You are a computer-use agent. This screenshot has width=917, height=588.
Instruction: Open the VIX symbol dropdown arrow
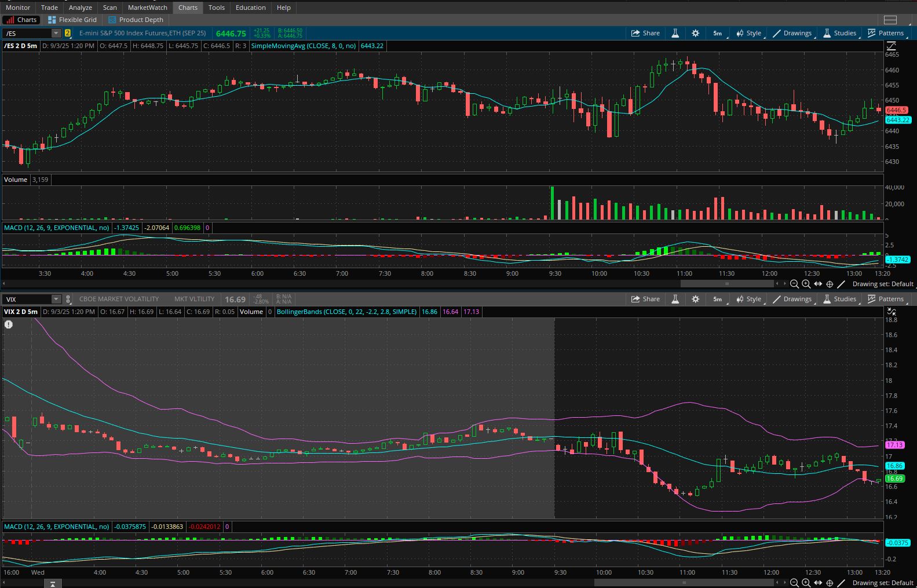pyautogui.click(x=56, y=300)
